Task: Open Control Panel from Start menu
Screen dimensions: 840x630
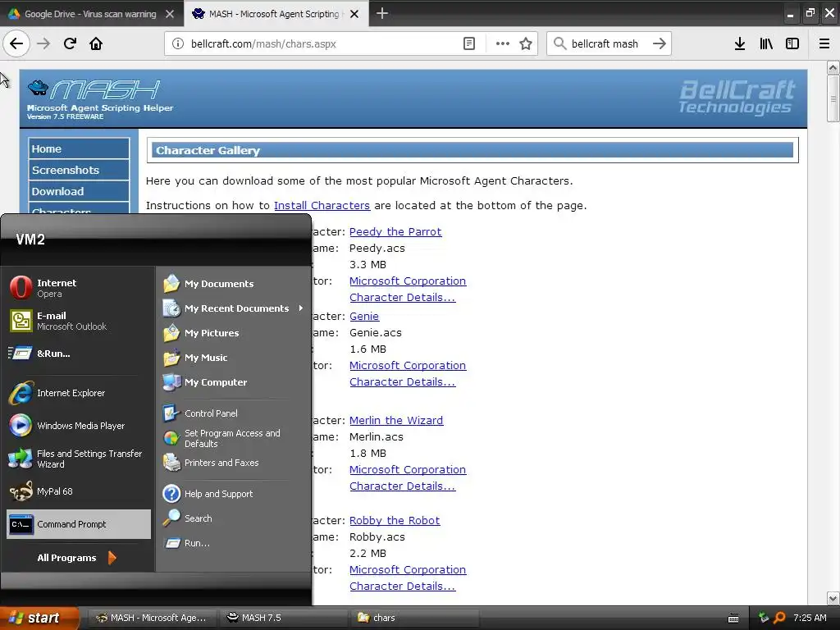Action: pyautogui.click(x=232, y=413)
